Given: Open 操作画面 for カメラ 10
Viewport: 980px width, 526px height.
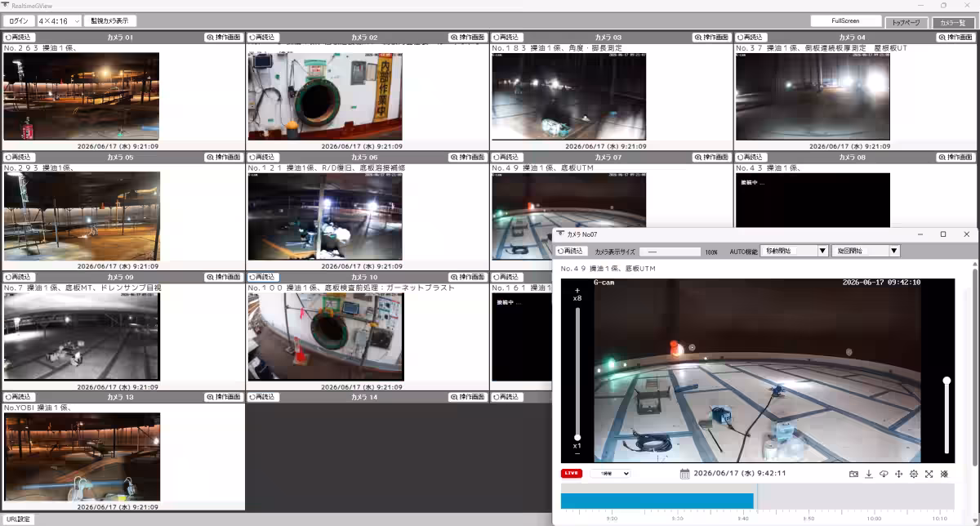Looking at the screenshot, I should [x=467, y=277].
